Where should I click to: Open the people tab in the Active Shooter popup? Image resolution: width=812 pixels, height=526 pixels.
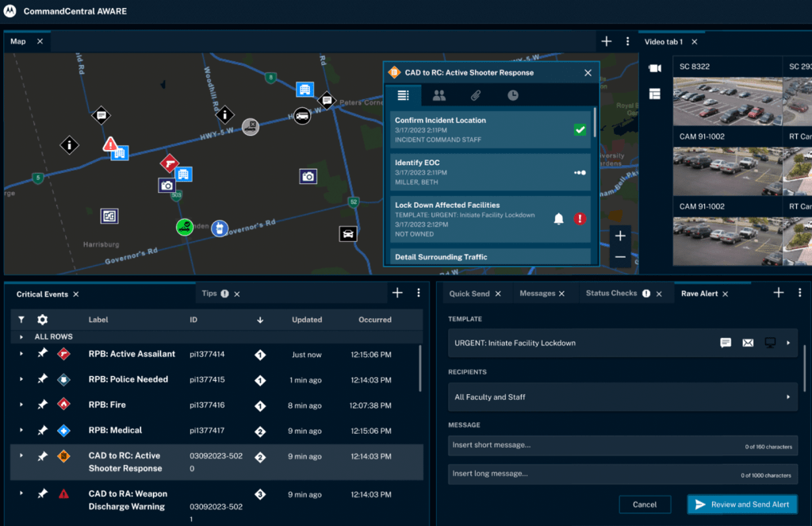pyautogui.click(x=439, y=95)
